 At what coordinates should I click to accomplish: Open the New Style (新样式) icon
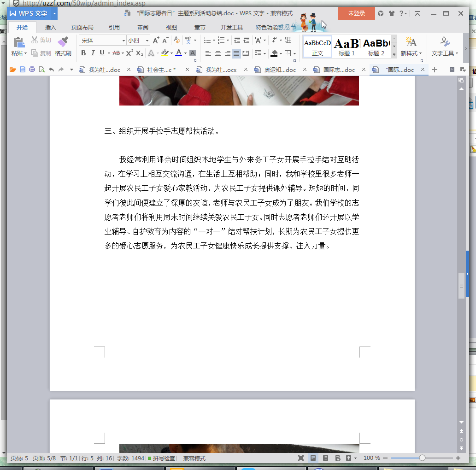(x=411, y=42)
